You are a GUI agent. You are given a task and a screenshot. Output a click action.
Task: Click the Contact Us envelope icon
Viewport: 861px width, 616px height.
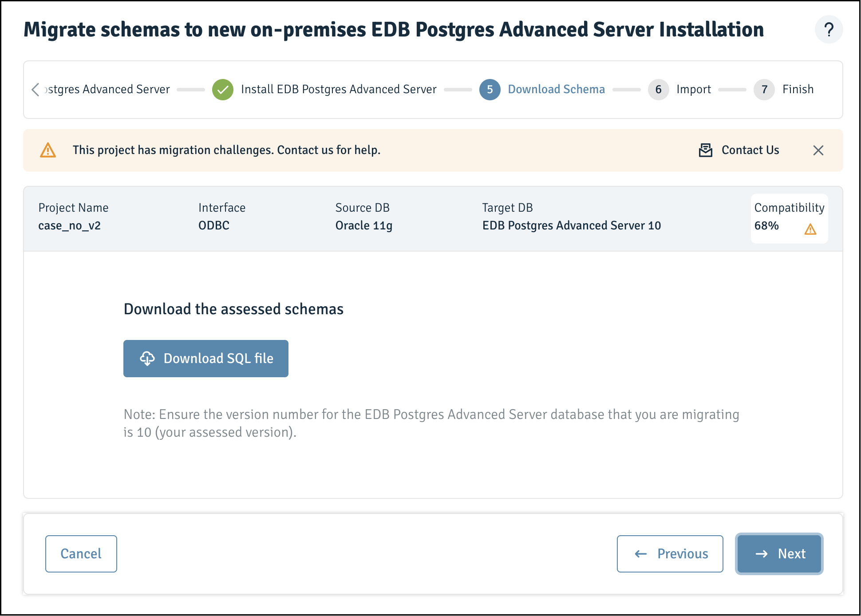(705, 150)
